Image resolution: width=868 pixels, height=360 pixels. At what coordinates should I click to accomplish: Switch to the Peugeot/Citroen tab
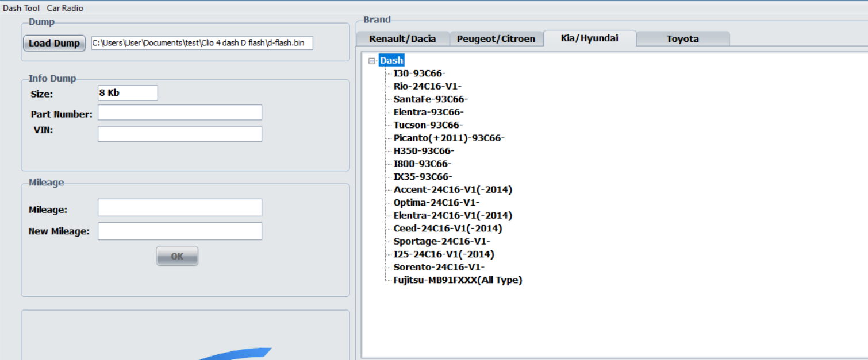click(496, 39)
